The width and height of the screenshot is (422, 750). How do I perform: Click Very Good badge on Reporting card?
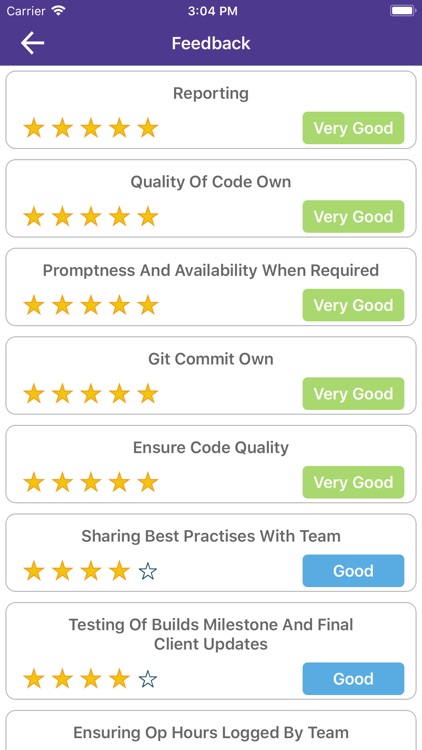click(353, 128)
